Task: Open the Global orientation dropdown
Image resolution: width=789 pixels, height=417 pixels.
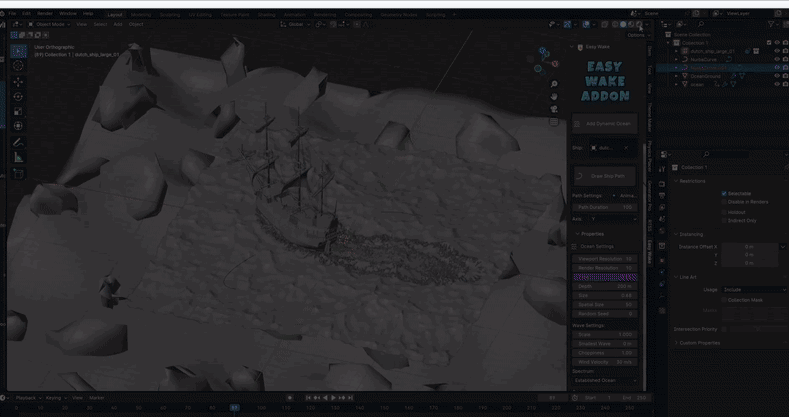Action: point(295,24)
